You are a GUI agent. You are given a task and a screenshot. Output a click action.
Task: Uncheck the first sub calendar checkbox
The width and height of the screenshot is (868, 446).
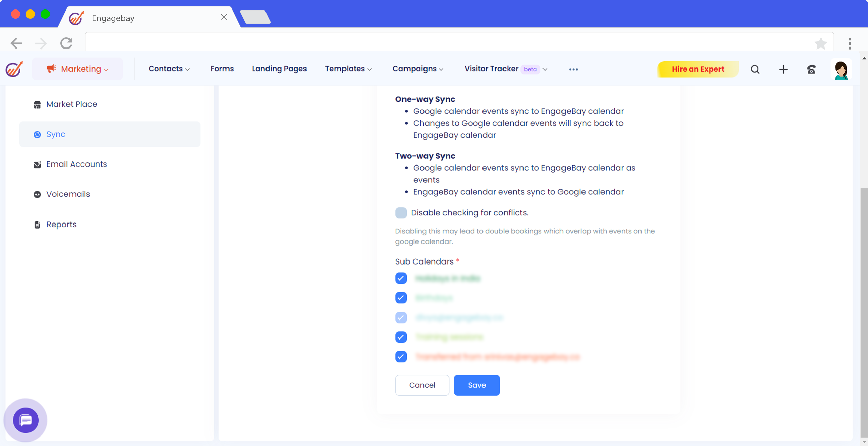401,278
